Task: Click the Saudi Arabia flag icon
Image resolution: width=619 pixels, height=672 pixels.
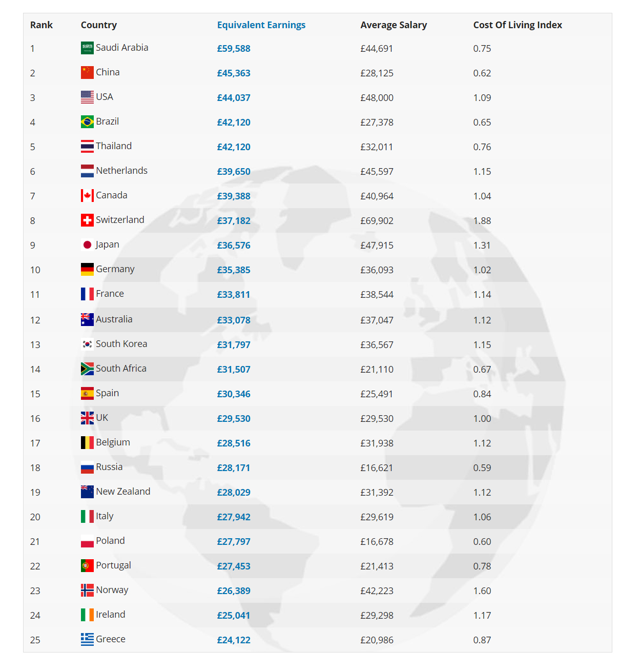Action: (87, 48)
